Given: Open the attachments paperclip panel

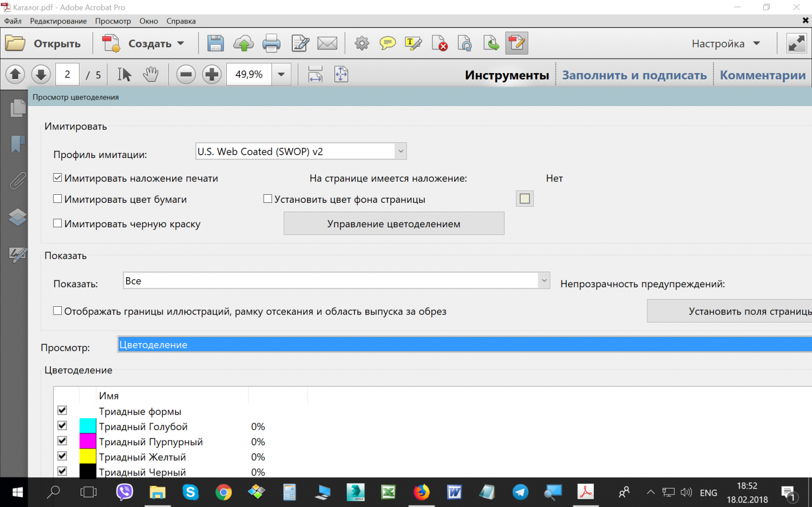Looking at the screenshot, I should 17,181.
